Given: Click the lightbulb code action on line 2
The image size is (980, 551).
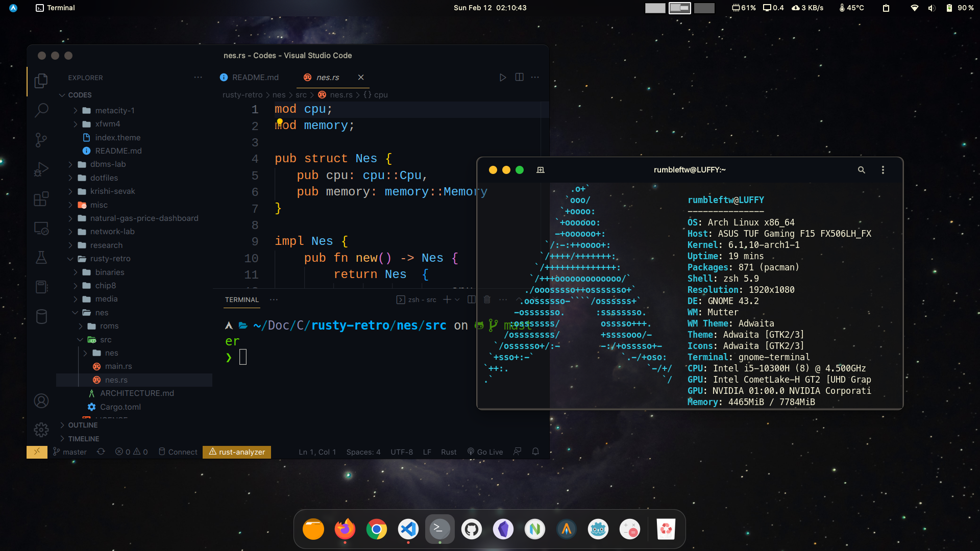Looking at the screenshot, I should 280,122.
